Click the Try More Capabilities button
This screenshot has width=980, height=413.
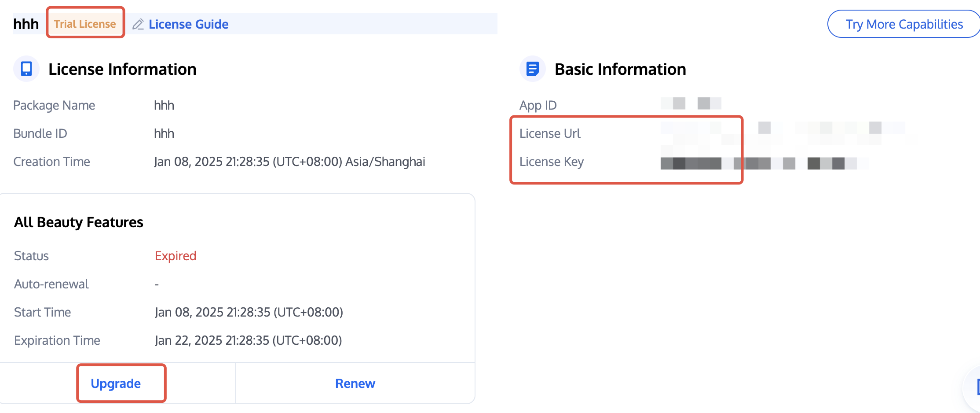[x=904, y=24]
